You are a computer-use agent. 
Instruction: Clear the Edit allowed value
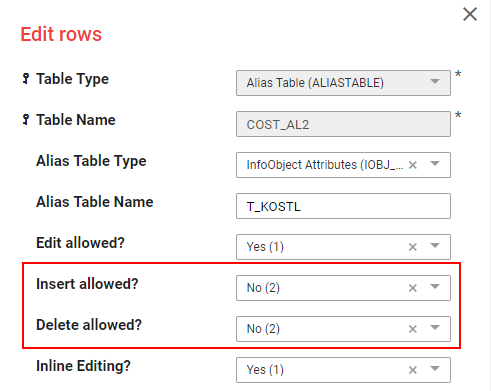pos(413,247)
